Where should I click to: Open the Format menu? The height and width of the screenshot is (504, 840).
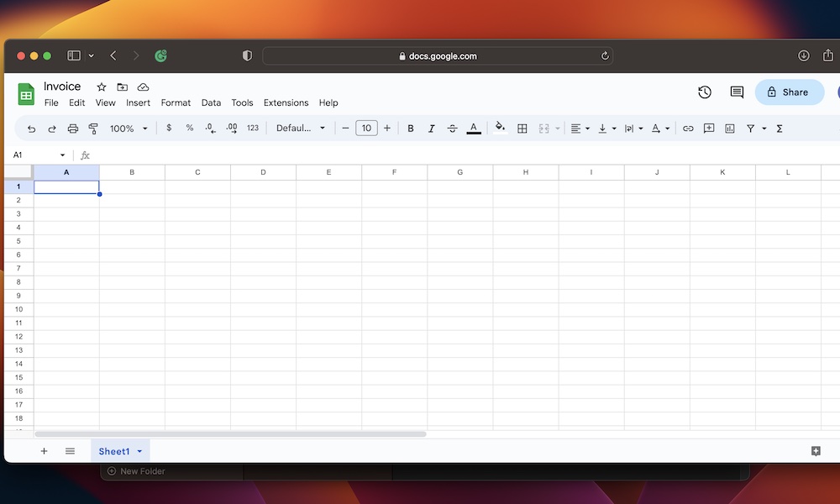click(x=176, y=102)
